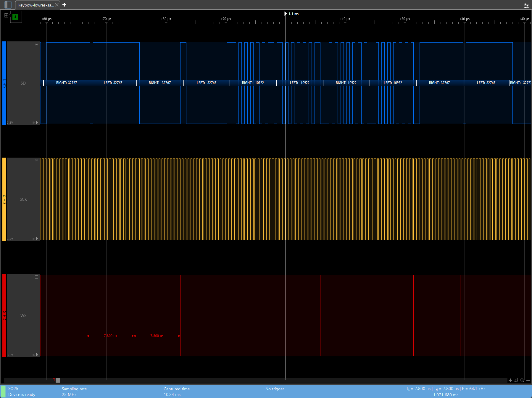Select the green marker numbered 4

point(15,17)
